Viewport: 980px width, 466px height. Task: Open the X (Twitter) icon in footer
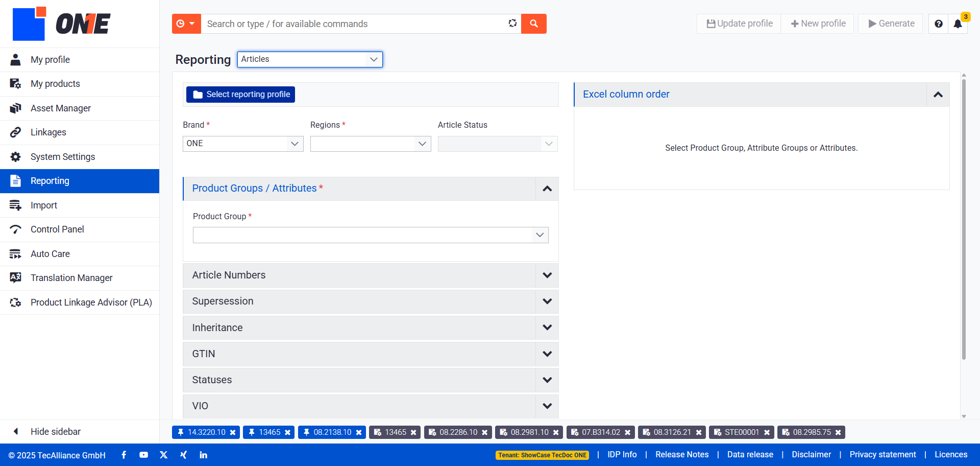point(163,455)
